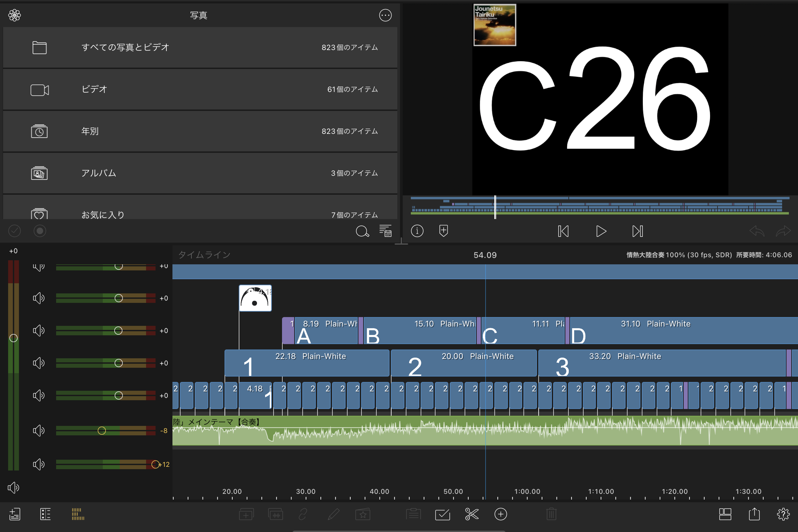The width and height of the screenshot is (798, 532).
Task: Mute the track with -8 volume
Action: (x=38, y=431)
